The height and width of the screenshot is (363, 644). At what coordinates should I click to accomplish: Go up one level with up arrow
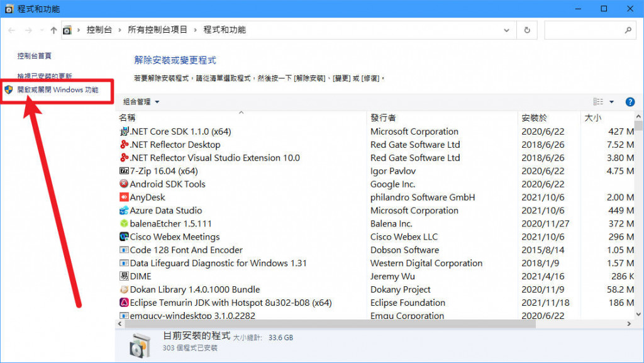pyautogui.click(x=53, y=30)
